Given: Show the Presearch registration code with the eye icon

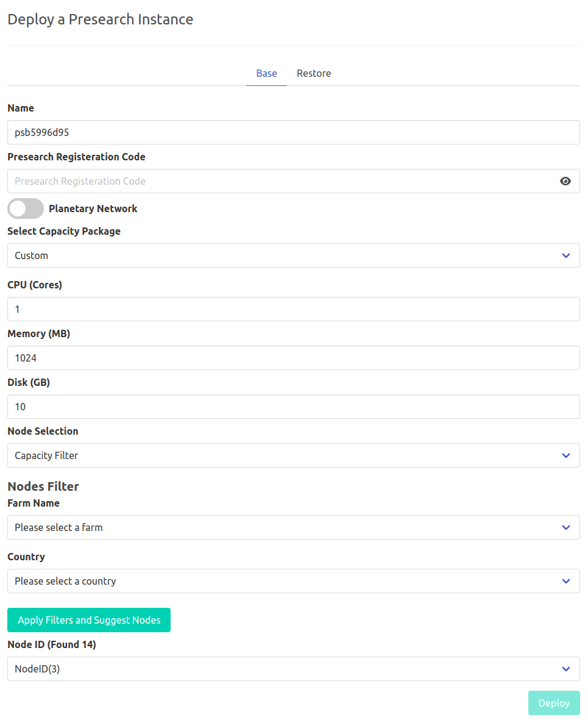Looking at the screenshot, I should tap(565, 181).
